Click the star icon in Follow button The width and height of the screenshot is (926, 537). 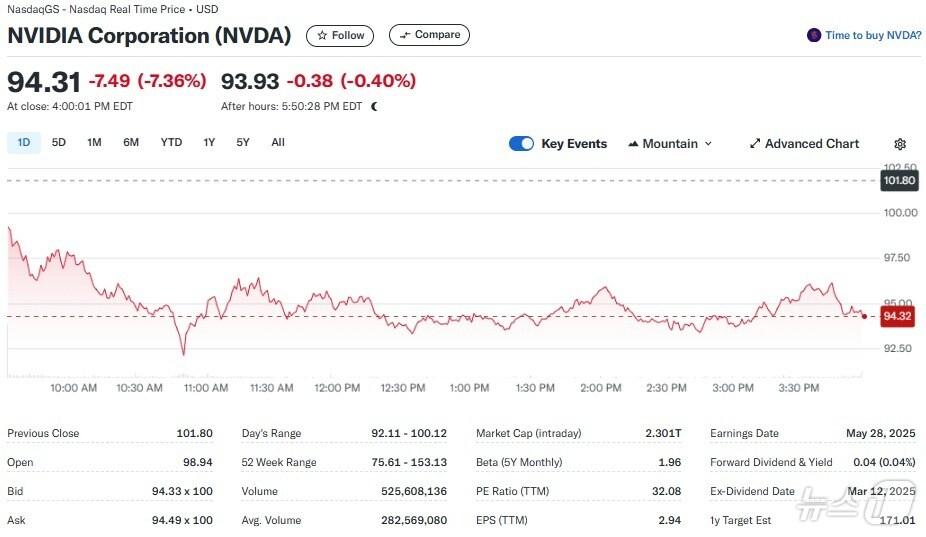[x=322, y=35]
